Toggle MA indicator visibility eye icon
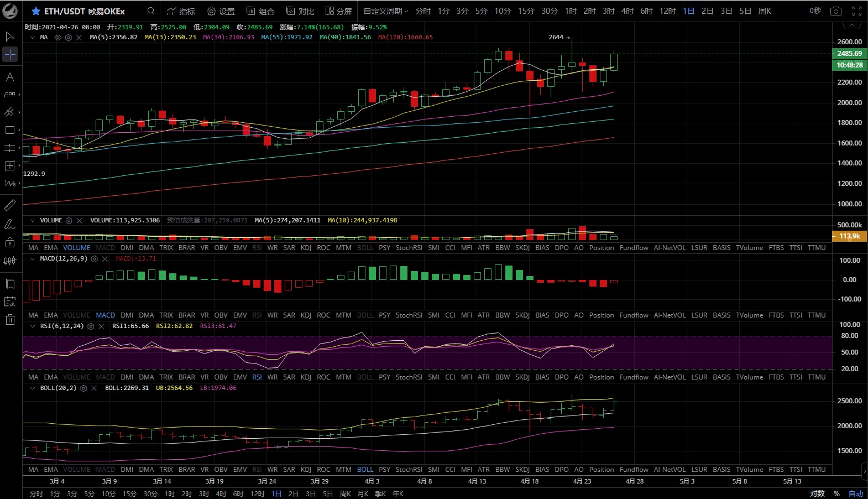Screen dimensions: 868x499 (58, 38)
